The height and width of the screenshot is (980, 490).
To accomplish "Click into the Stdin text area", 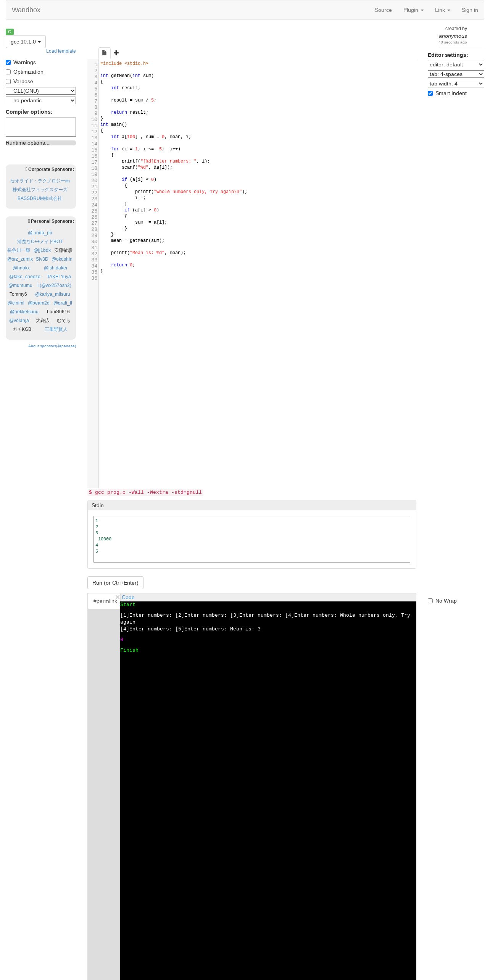I will [252, 539].
